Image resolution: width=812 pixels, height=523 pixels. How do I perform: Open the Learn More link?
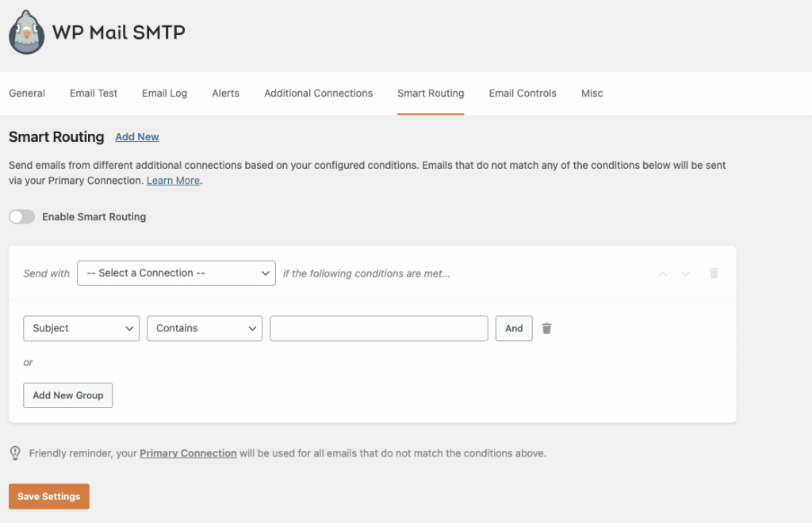click(172, 180)
